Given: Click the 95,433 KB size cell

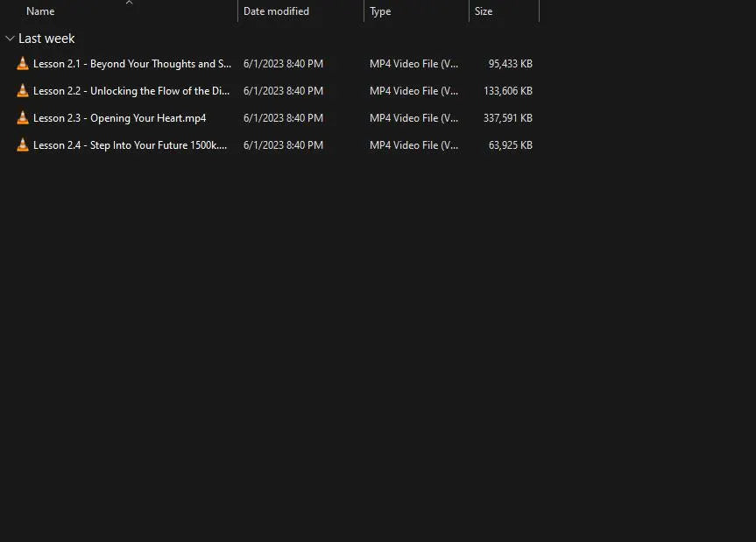Looking at the screenshot, I should pos(511,64).
